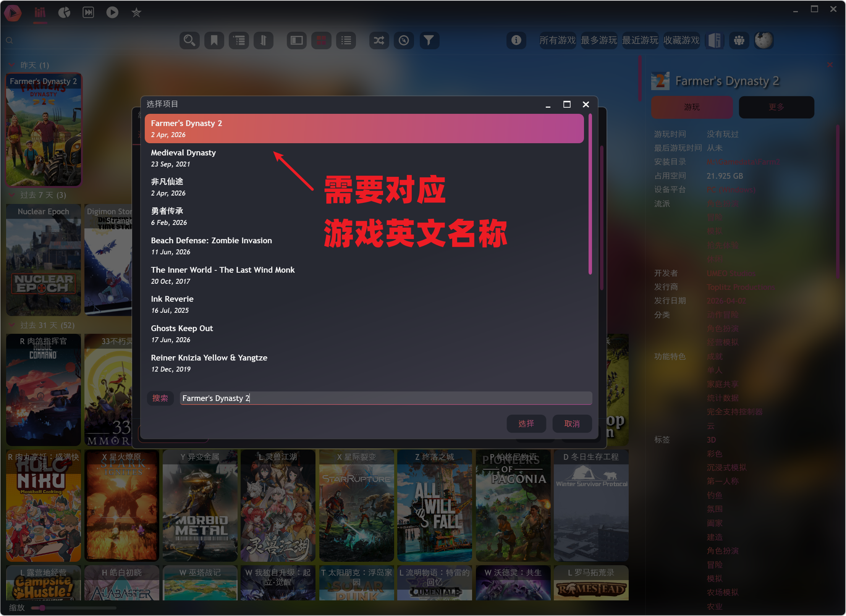Viewport: 846px width, 616px height.
Task: Click the round play icon in top bar
Action: 112,13
